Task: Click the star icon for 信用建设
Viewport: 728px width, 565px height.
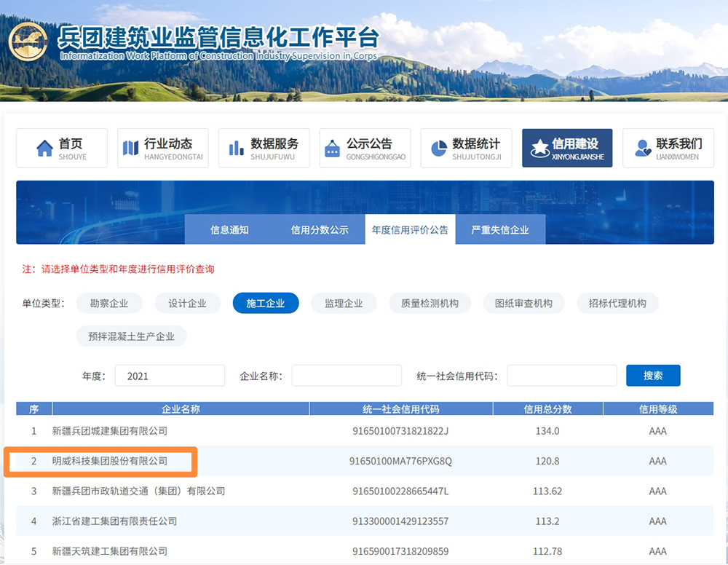Action: (539, 149)
